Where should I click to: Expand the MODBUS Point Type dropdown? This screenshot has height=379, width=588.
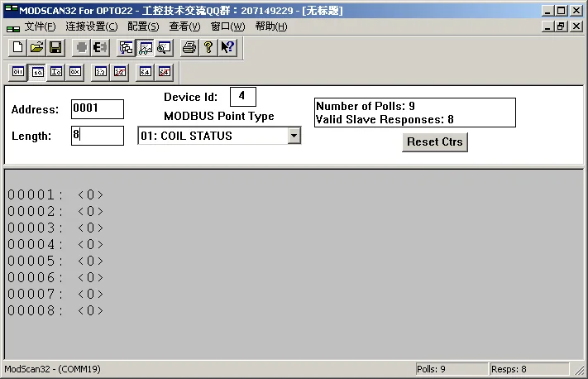coord(294,136)
